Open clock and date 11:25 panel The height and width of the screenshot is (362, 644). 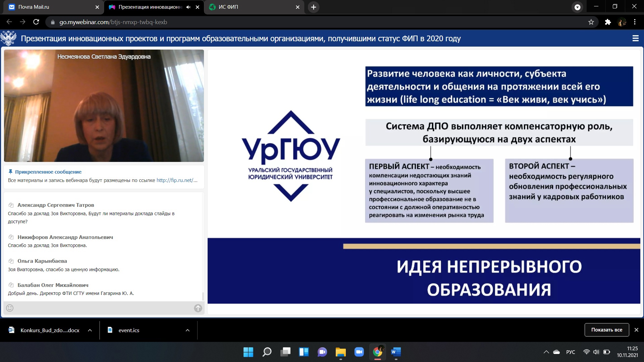(x=627, y=352)
